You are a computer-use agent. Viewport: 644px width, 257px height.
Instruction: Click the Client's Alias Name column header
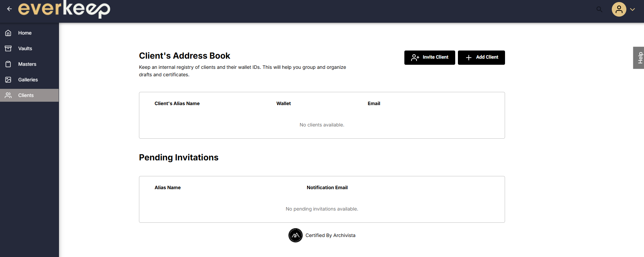(177, 103)
